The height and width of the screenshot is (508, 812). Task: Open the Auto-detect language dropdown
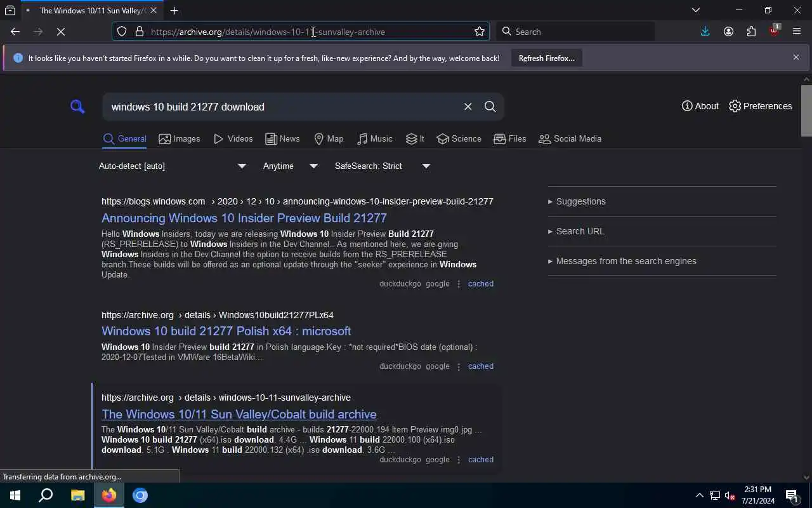(x=172, y=166)
